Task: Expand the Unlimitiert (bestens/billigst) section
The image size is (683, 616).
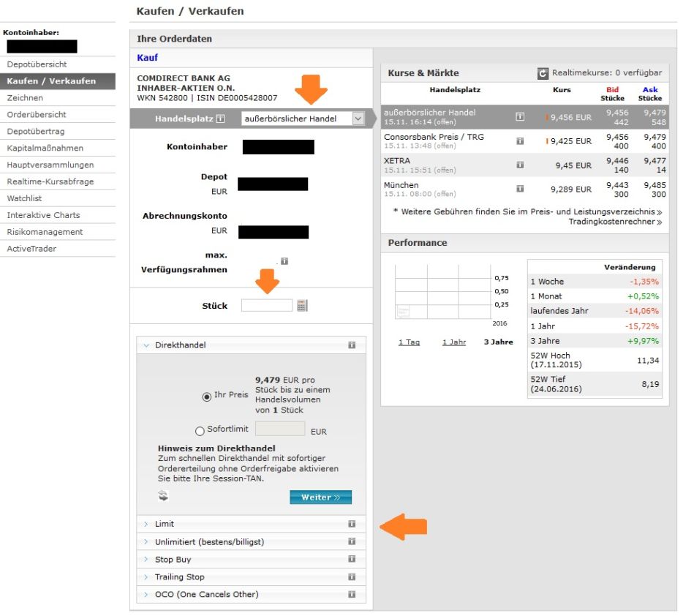Action: pos(252,541)
